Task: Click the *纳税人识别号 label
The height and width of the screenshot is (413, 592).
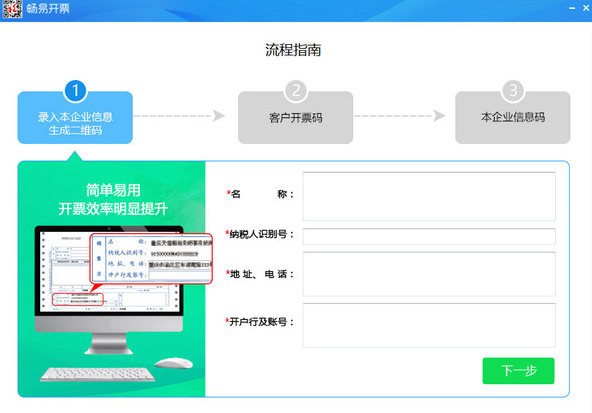Action: click(259, 234)
